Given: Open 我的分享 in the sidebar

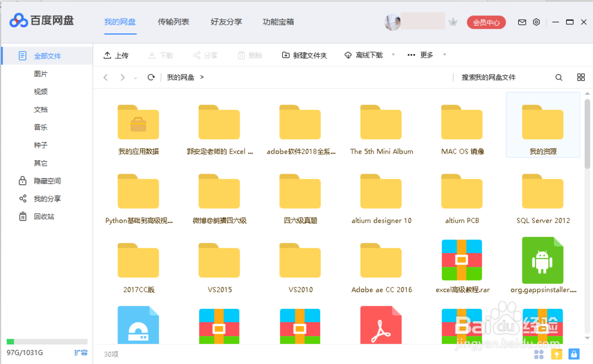Looking at the screenshot, I should coord(40,199).
